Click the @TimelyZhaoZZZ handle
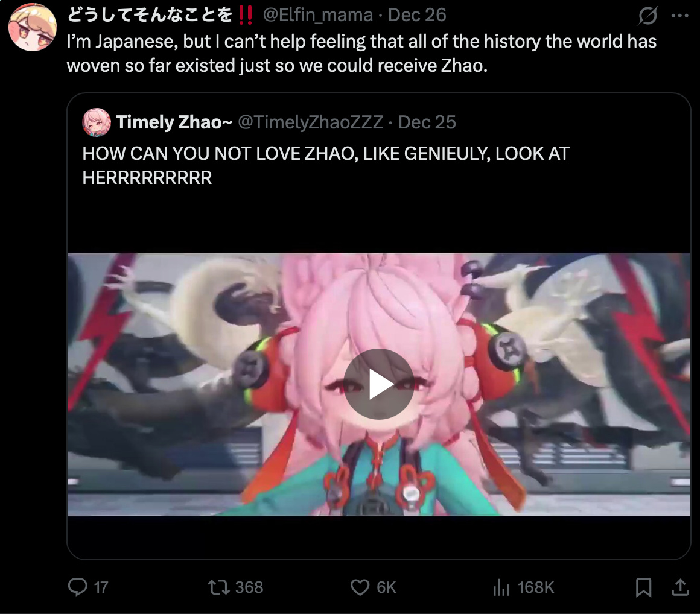The height and width of the screenshot is (614, 700). click(310, 122)
